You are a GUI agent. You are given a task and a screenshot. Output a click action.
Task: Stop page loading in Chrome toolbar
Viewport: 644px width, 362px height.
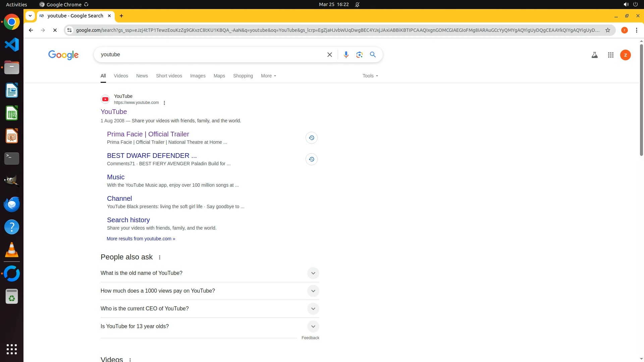coord(55,30)
